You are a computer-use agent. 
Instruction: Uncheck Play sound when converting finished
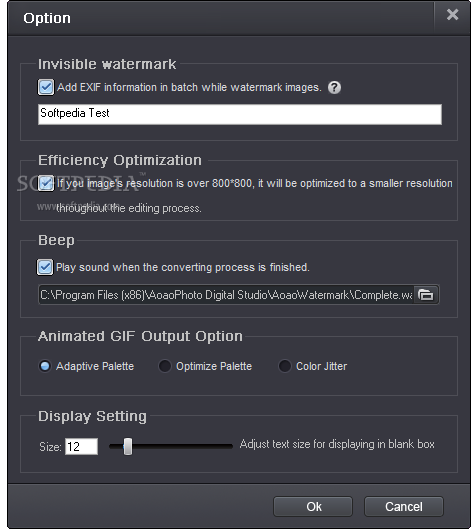tap(45, 267)
